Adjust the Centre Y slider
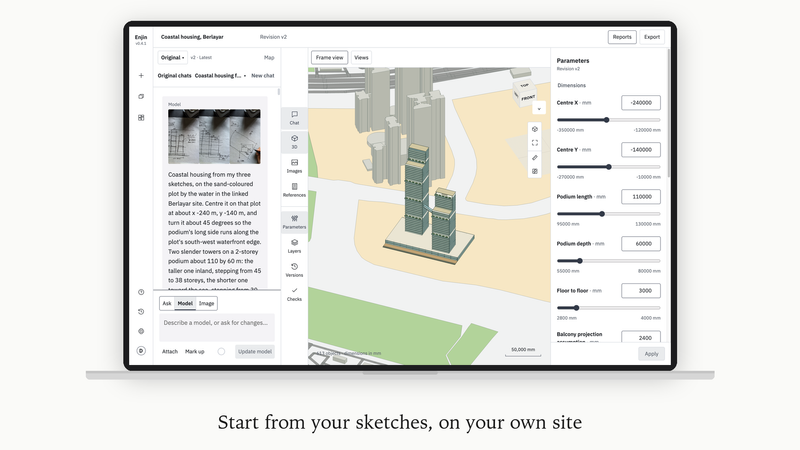 pyautogui.click(x=609, y=167)
